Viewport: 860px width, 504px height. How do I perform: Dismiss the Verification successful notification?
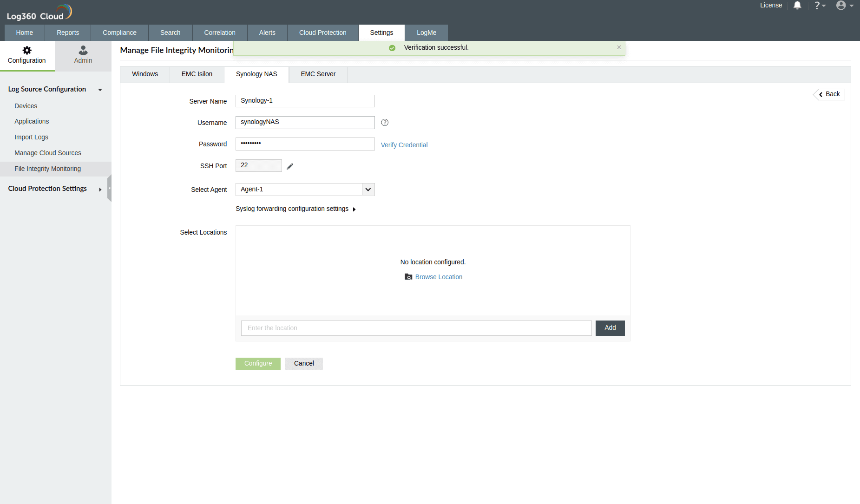pos(619,47)
